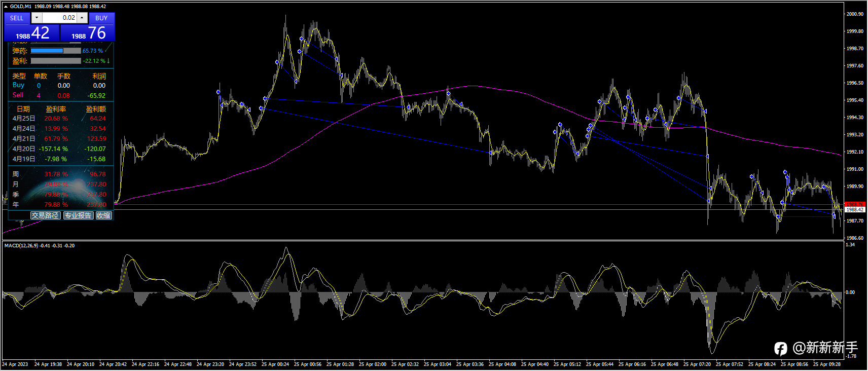Select the 4月19日 date row
Screen dimensions: 868x371
(24, 159)
